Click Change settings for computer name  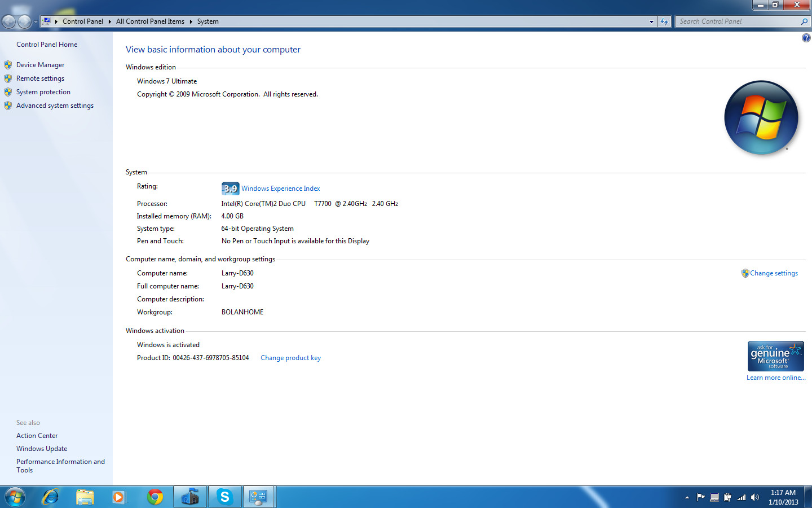tap(774, 273)
